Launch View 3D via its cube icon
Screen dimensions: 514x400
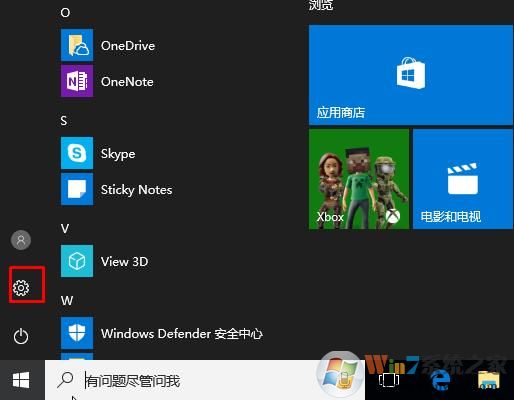77,261
